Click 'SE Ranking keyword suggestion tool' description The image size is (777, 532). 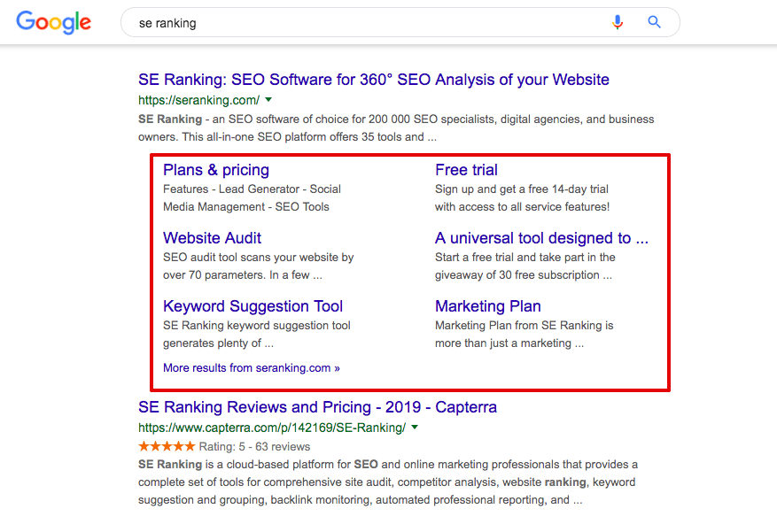[x=257, y=326]
